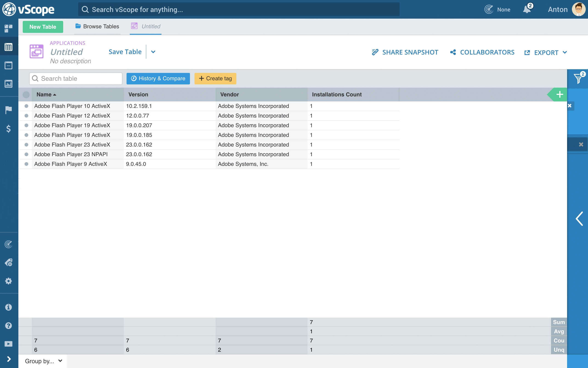This screenshot has height=368, width=588.
Task: Select row Adobe Flash Player 23 ActiveX
Action: coord(26,145)
